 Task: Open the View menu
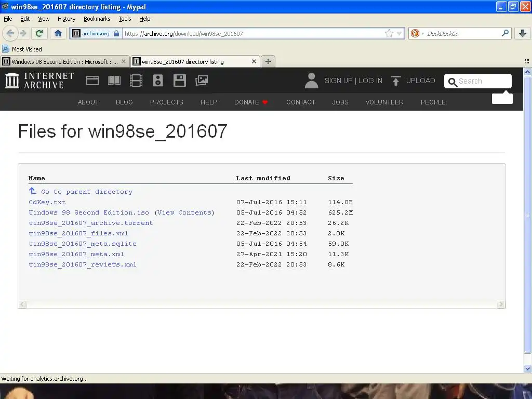pos(44,19)
